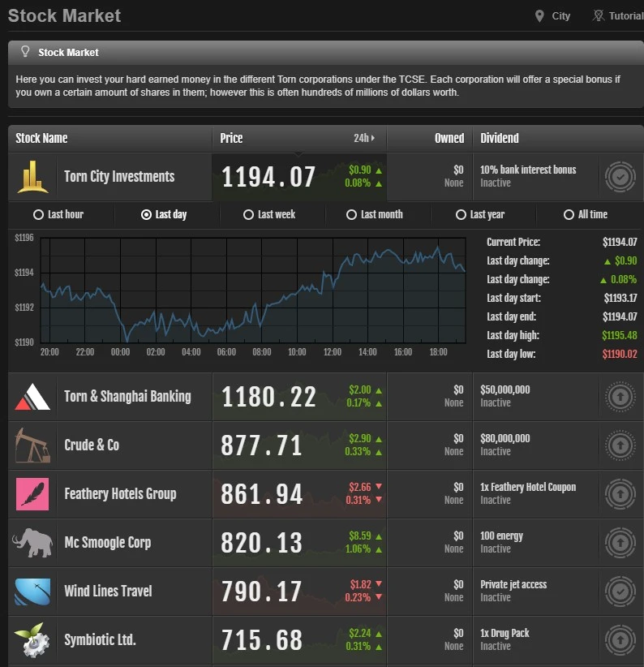Go to the City link
This screenshot has height=667, width=644.
pyautogui.click(x=553, y=16)
